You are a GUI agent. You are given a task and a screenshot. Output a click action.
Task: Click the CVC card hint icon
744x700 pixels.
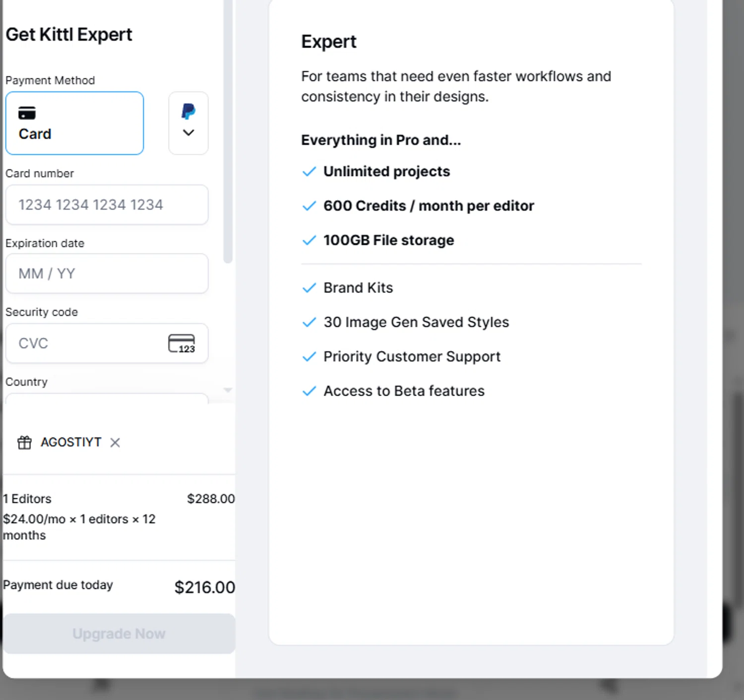[x=182, y=343]
